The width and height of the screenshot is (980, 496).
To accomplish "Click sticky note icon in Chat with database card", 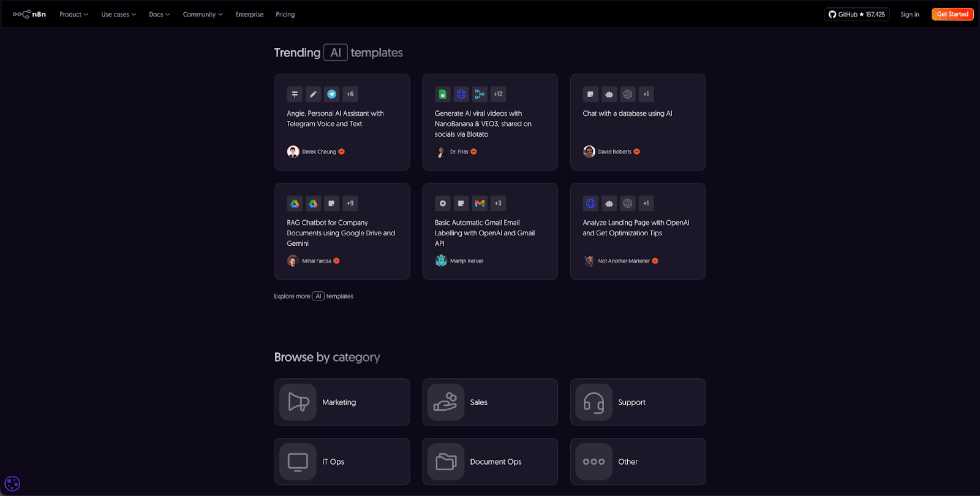I will [590, 94].
